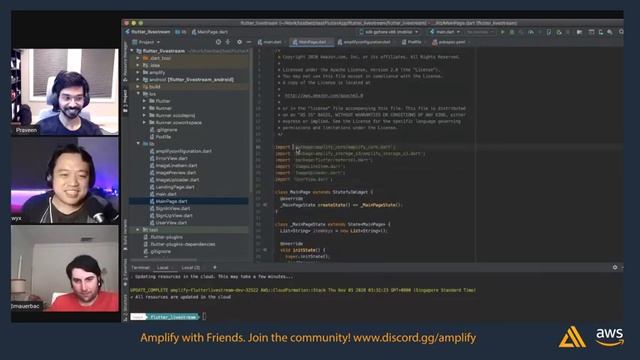
Task: Collapse the ios folder
Action: 138,94
